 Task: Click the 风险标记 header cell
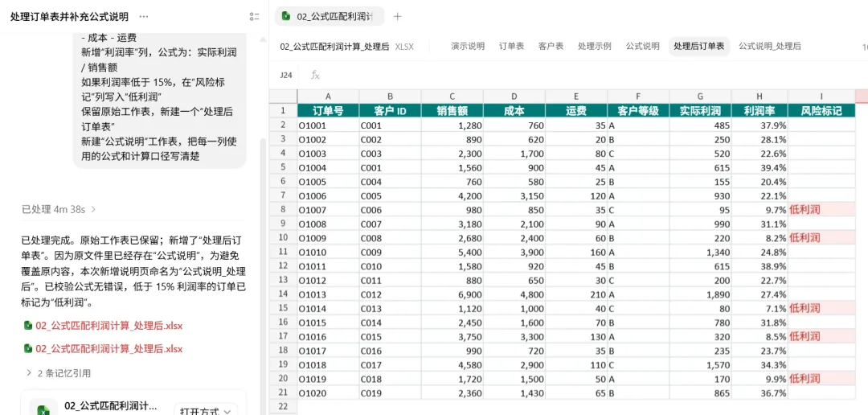821,111
